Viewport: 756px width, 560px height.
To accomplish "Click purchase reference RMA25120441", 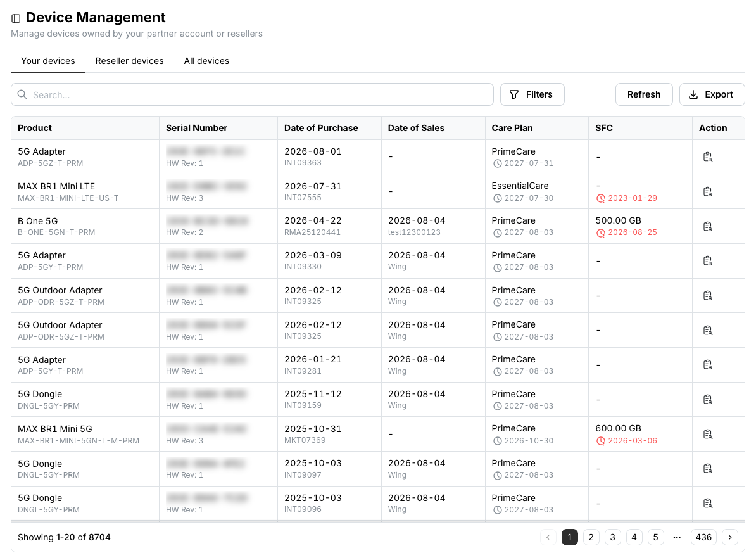I will (x=312, y=232).
